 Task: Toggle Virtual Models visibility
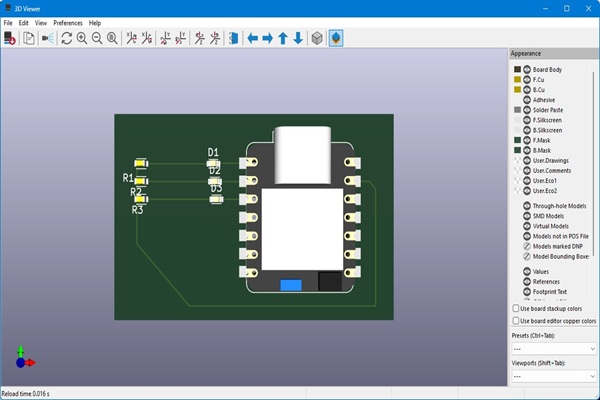coord(527,226)
